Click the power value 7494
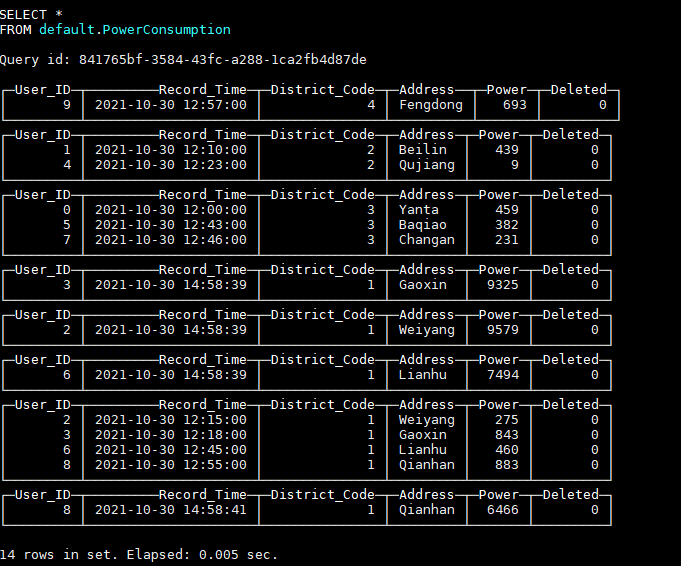Image resolution: width=681 pixels, height=566 pixels. [x=502, y=375]
